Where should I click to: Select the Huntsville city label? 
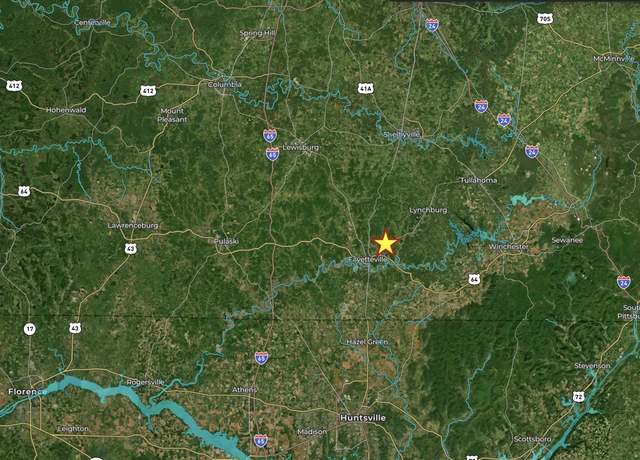click(363, 418)
